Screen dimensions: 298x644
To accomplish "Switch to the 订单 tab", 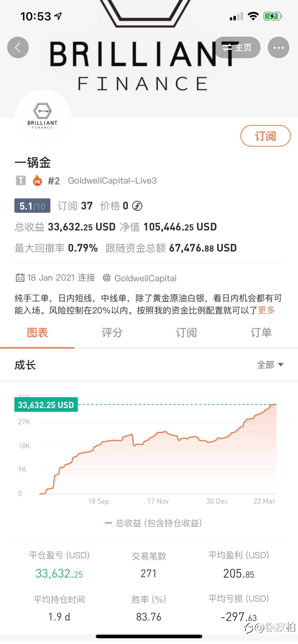I will tap(261, 333).
